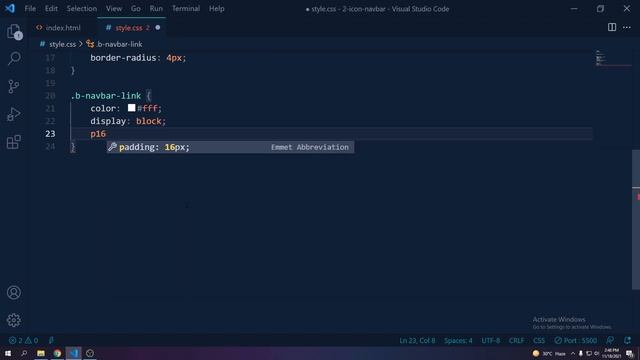Viewport: 640px width, 360px height.
Task: Open the Terminal menu
Action: 186,9
